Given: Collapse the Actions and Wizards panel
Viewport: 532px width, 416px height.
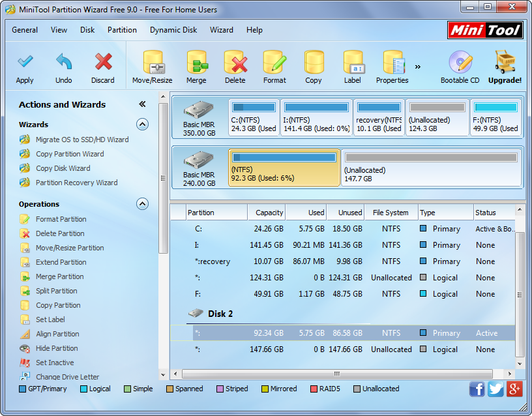Looking at the screenshot, I should [143, 104].
